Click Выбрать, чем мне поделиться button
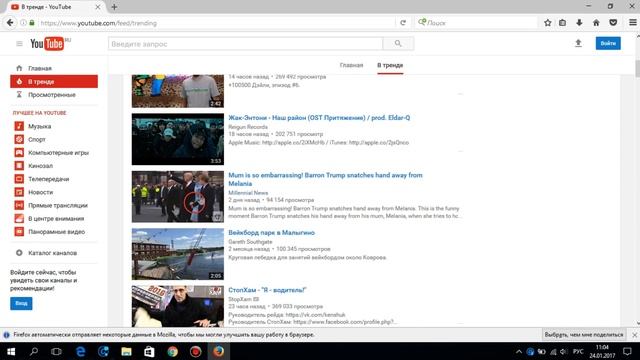The width and height of the screenshot is (640, 360). (584, 335)
